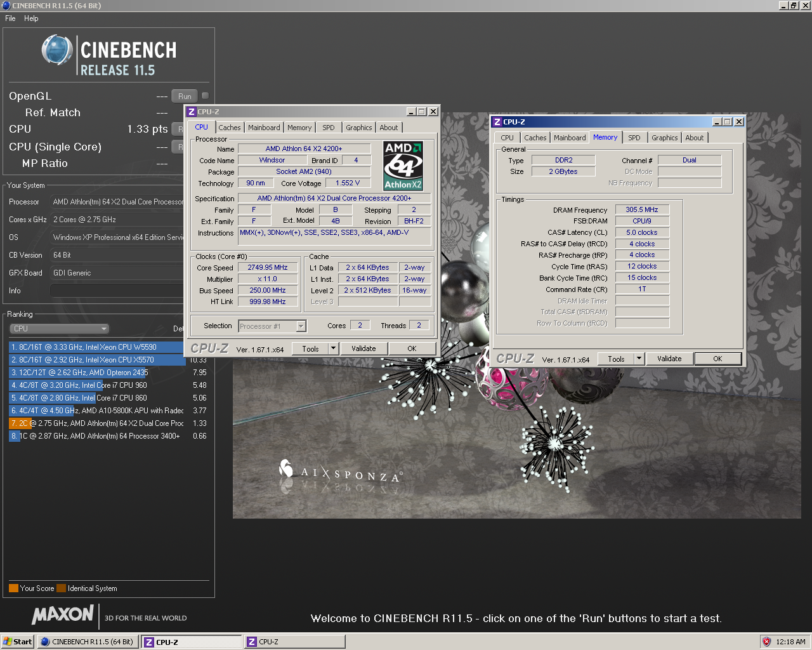Click the Threads count field in CPU-Z
This screenshot has height=650, width=812.
pos(419,325)
